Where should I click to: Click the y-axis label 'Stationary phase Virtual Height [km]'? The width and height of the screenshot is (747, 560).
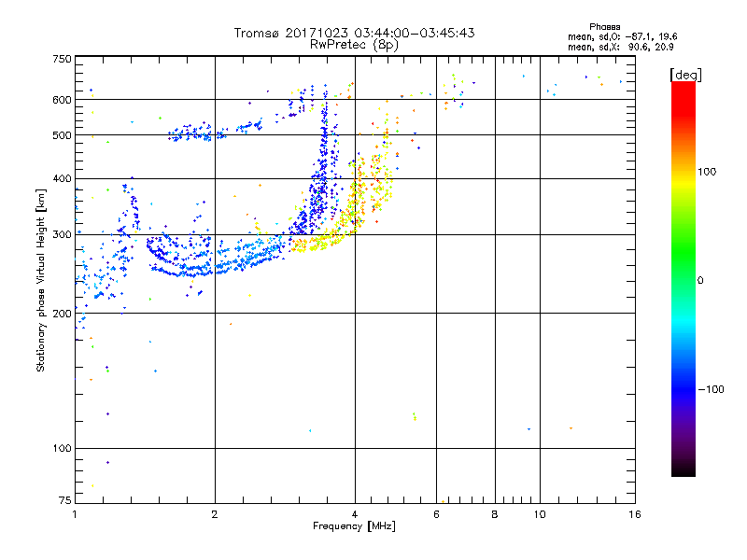[41, 281]
